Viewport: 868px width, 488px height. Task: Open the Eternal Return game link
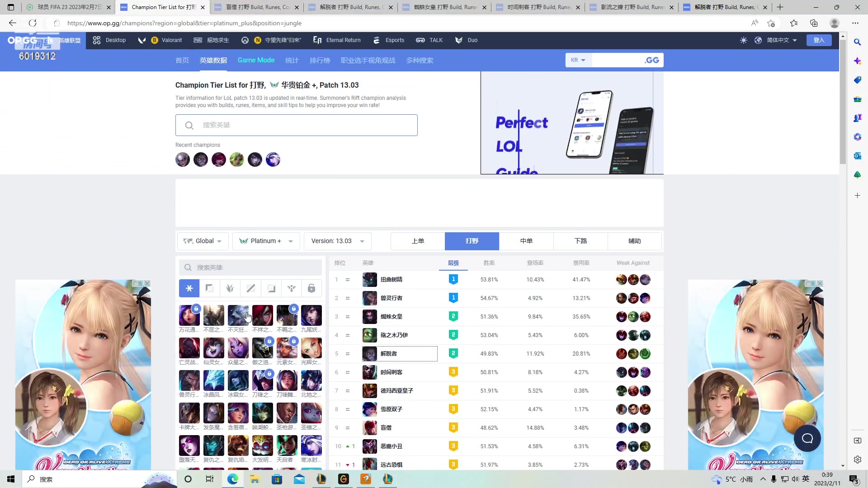(x=337, y=40)
